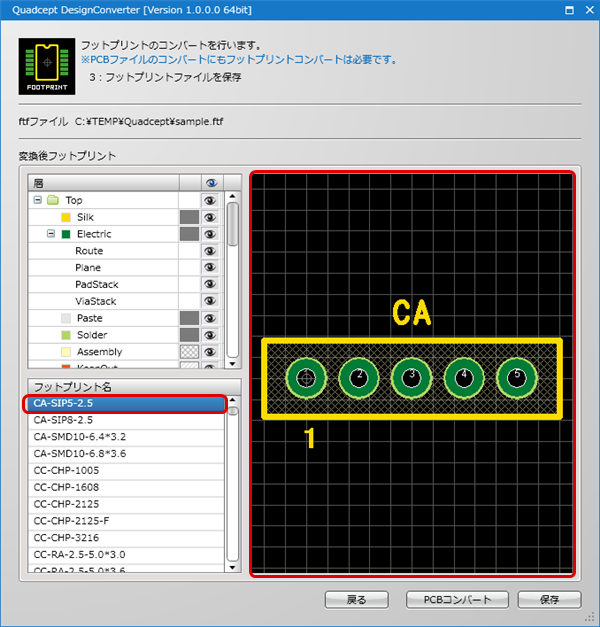Click pad 5 in footprint preview
The height and width of the screenshot is (627, 600).
[517, 378]
